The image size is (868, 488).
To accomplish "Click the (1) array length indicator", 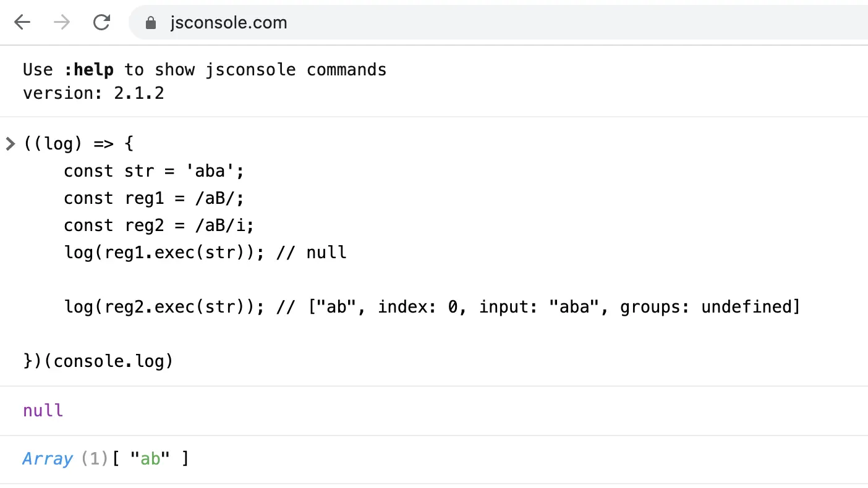I will (95, 460).
